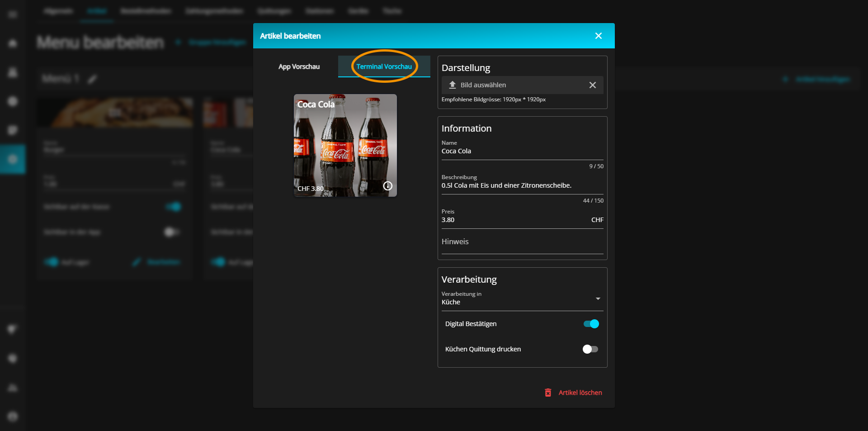The width and height of the screenshot is (868, 431).
Task: Click the Information section heading
Action: pos(467,128)
